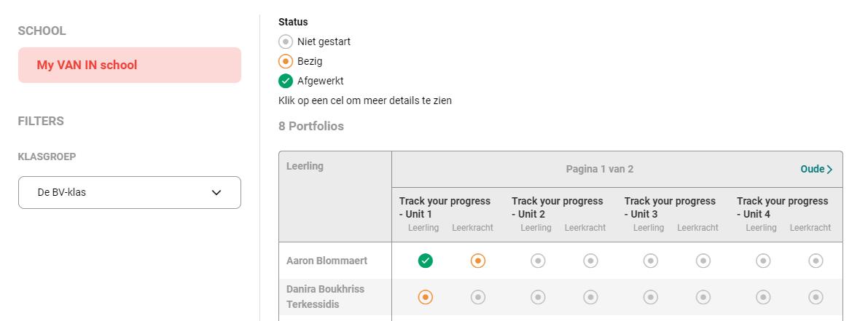Click Aaron's Unit 2 Leerling status cell
Image resolution: width=868 pixels, height=321 pixels.
click(538, 261)
